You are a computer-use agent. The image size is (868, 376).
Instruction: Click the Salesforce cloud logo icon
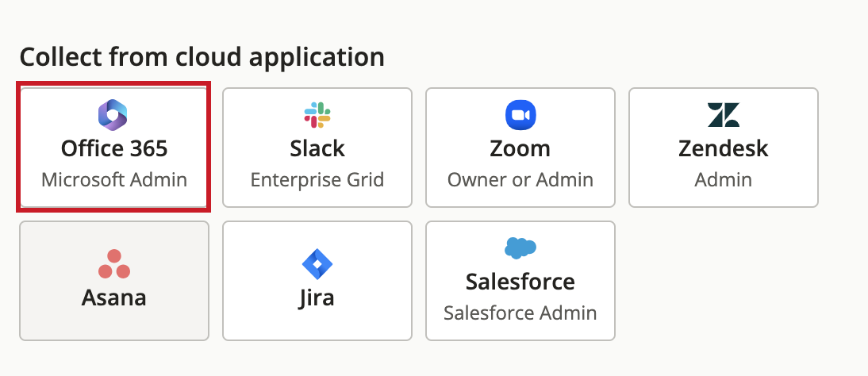pyautogui.click(x=520, y=247)
